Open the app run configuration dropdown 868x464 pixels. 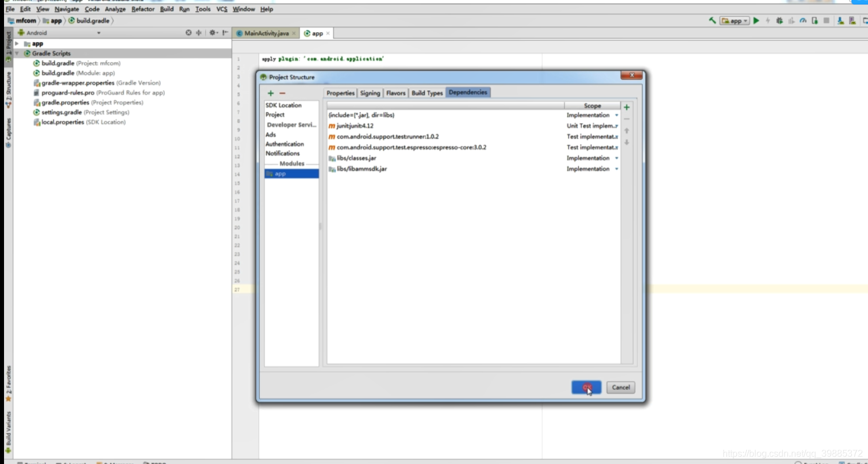click(735, 21)
